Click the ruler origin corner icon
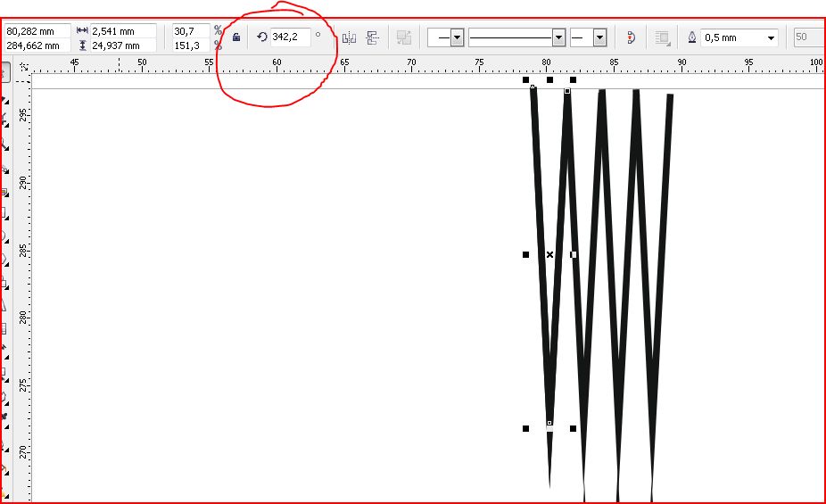This screenshot has width=826, height=504. point(24,66)
